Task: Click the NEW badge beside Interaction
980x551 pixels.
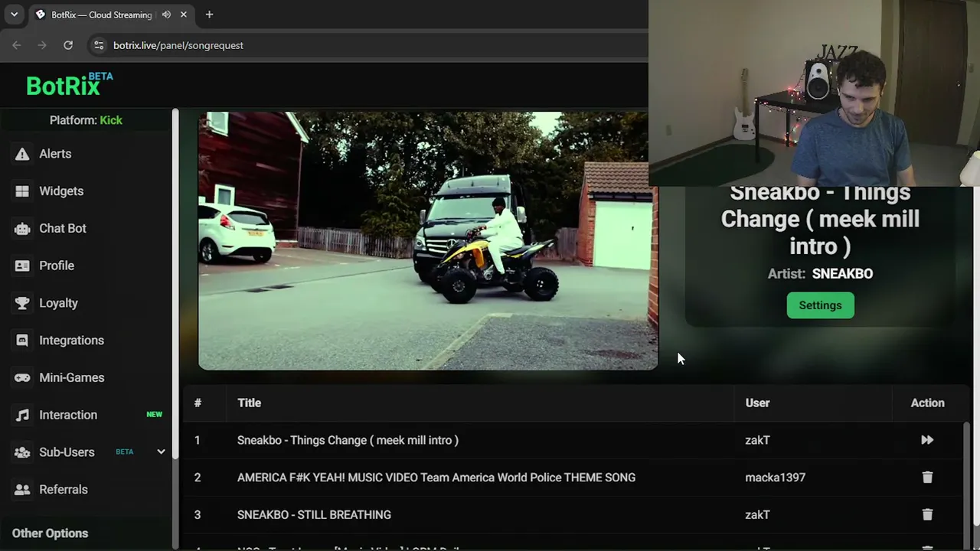Action: pyautogui.click(x=155, y=415)
